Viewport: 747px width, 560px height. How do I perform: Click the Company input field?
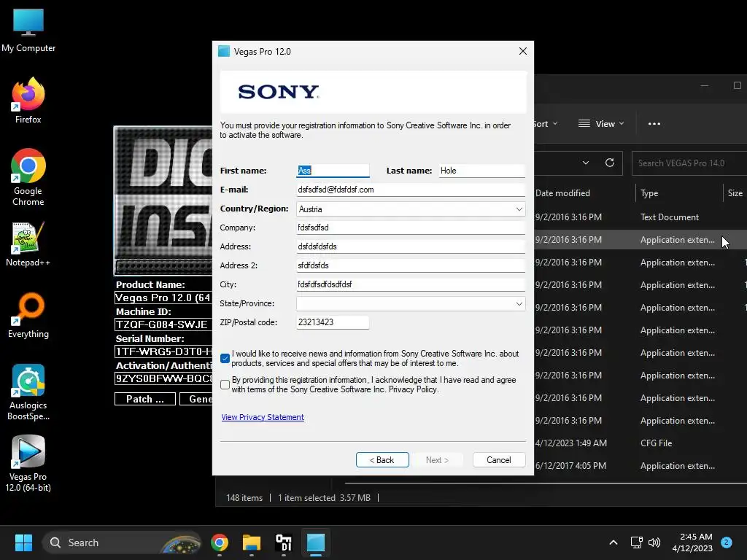point(411,227)
